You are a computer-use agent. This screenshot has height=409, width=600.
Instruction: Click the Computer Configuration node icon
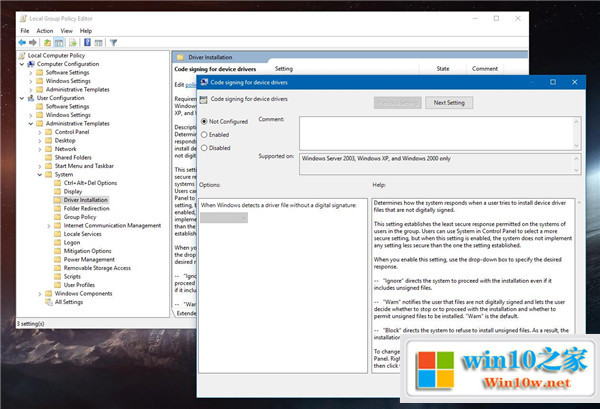tap(31, 64)
